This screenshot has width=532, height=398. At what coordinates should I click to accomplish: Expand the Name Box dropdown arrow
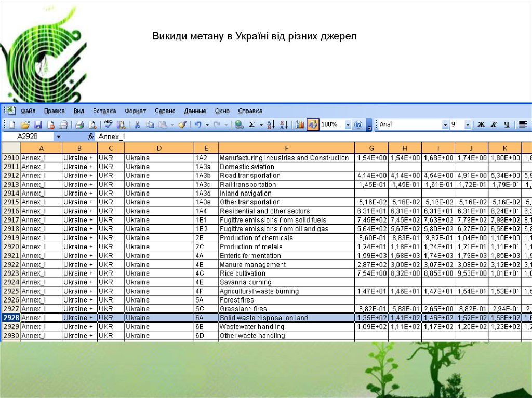[59, 136]
